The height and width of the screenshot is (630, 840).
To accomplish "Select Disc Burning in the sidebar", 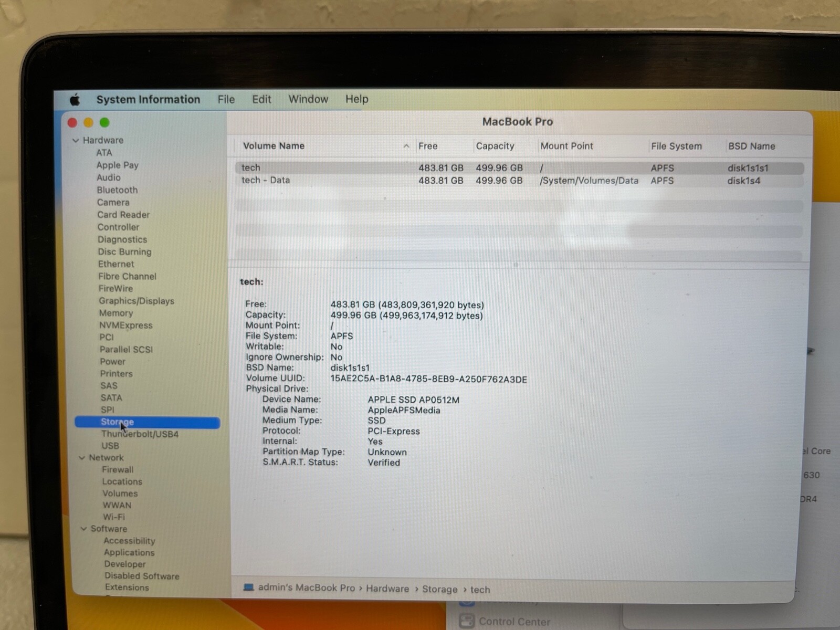I will pyautogui.click(x=124, y=252).
